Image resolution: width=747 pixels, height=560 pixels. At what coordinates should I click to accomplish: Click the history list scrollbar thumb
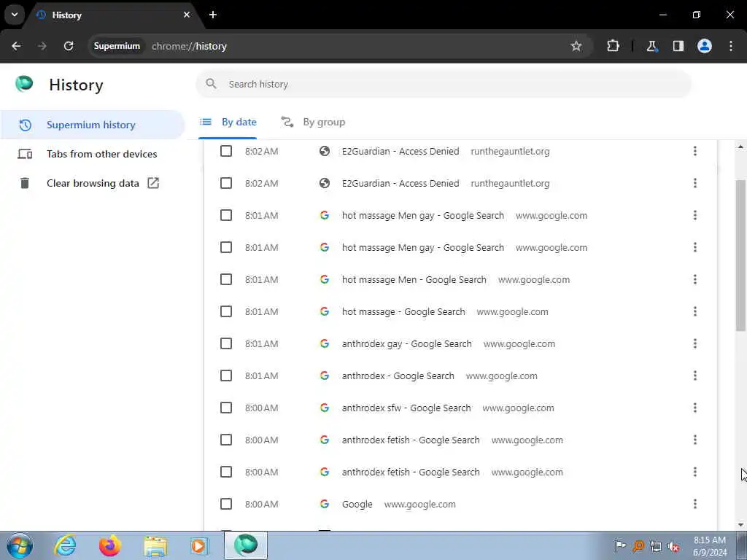tap(740, 256)
